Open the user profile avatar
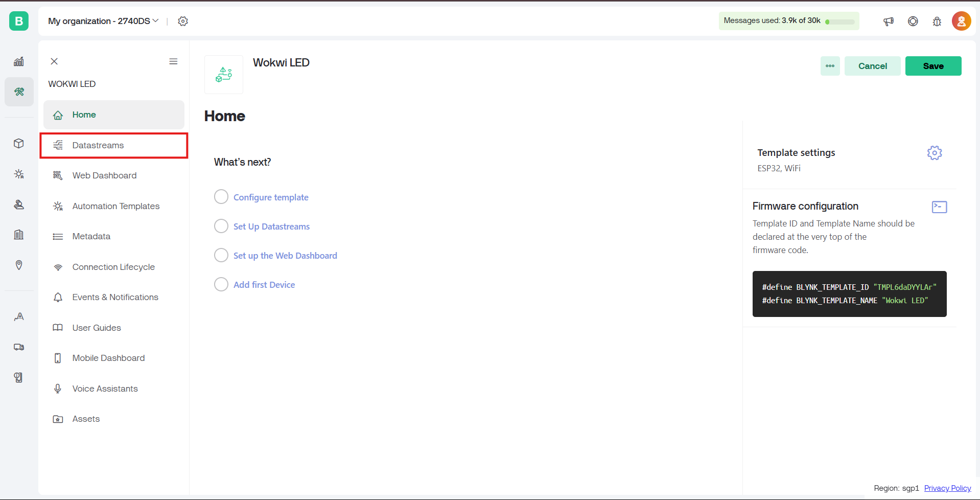980x500 pixels. pyautogui.click(x=961, y=21)
